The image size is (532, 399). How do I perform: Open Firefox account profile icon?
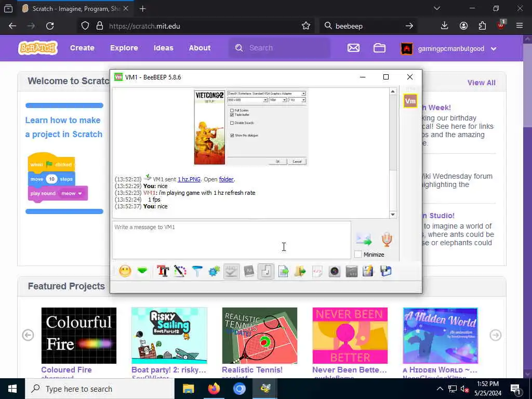[463, 26]
